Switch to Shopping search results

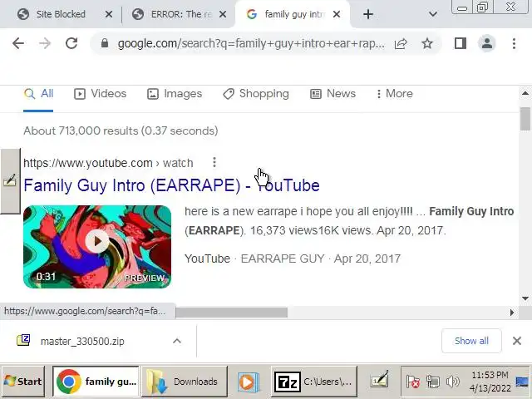(256, 94)
